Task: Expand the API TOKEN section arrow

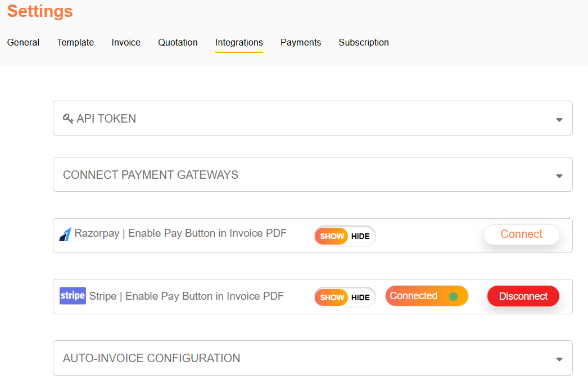Action: point(559,120)
